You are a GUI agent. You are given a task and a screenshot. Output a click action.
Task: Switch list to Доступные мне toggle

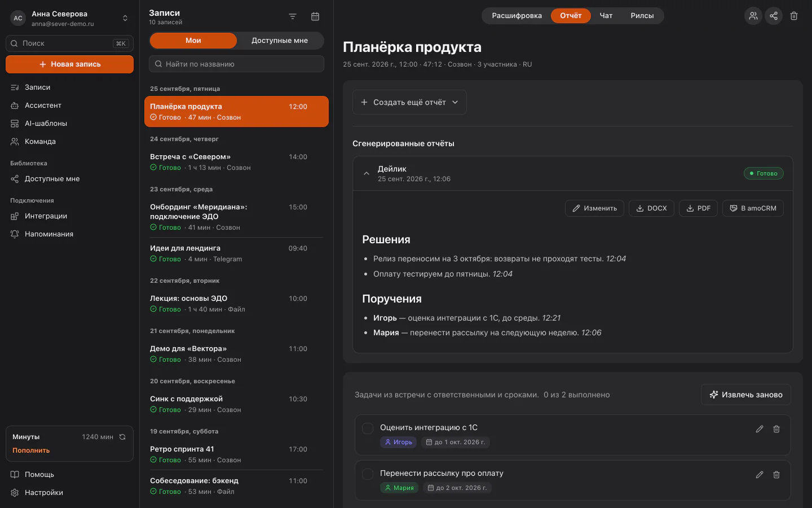click(x=280, y=41)
